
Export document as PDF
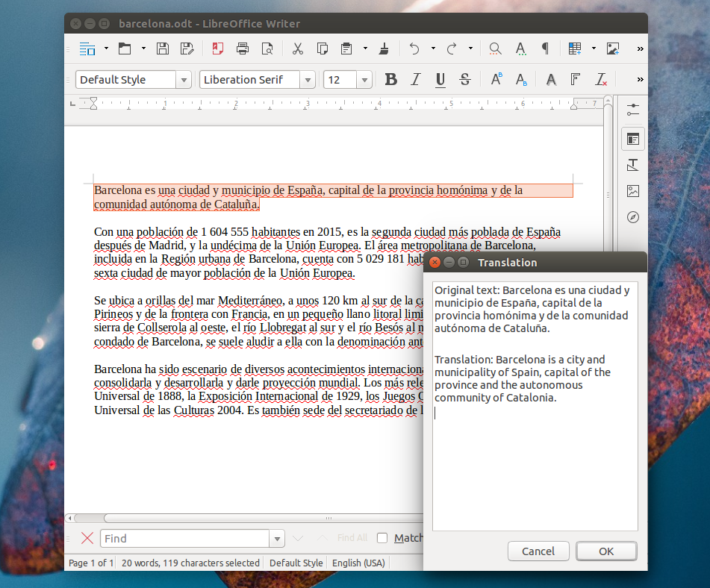click(x=218, y=49)
